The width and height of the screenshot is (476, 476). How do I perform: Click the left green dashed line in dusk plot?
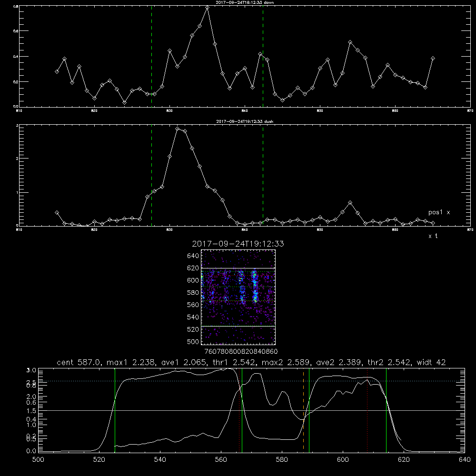tap(151, 175)
